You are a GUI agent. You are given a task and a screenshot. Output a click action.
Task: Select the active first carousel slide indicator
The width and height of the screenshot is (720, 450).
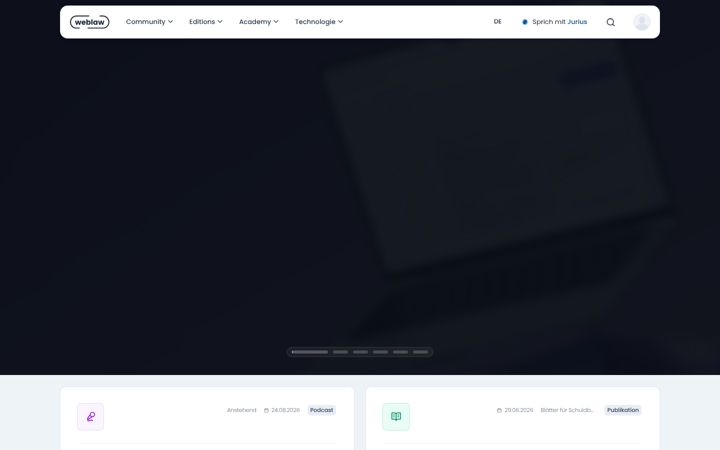click(310, 352)
